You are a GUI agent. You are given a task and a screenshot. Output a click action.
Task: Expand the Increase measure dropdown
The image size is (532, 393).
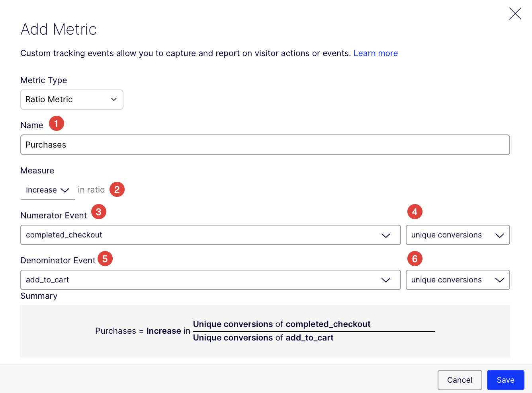pos(47,190)
